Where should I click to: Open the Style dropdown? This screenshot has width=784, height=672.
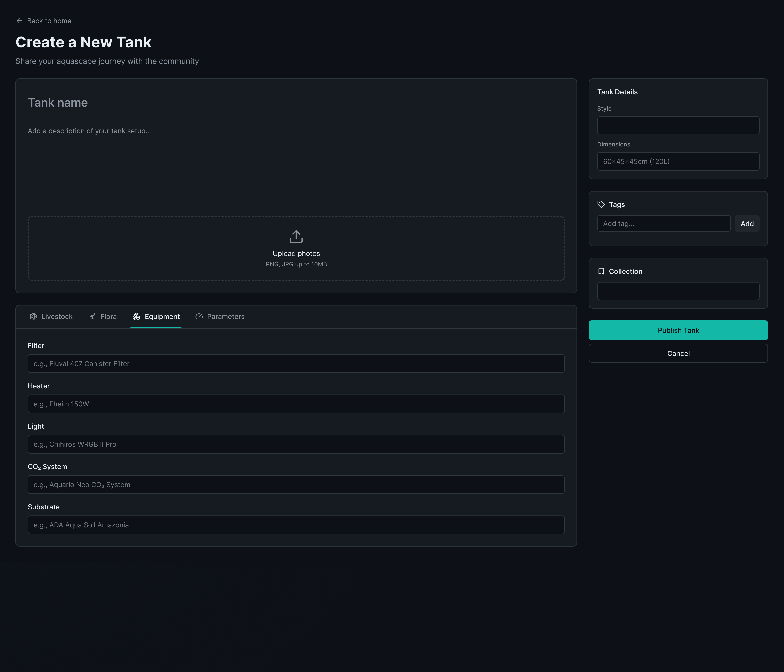click(678, 125)
